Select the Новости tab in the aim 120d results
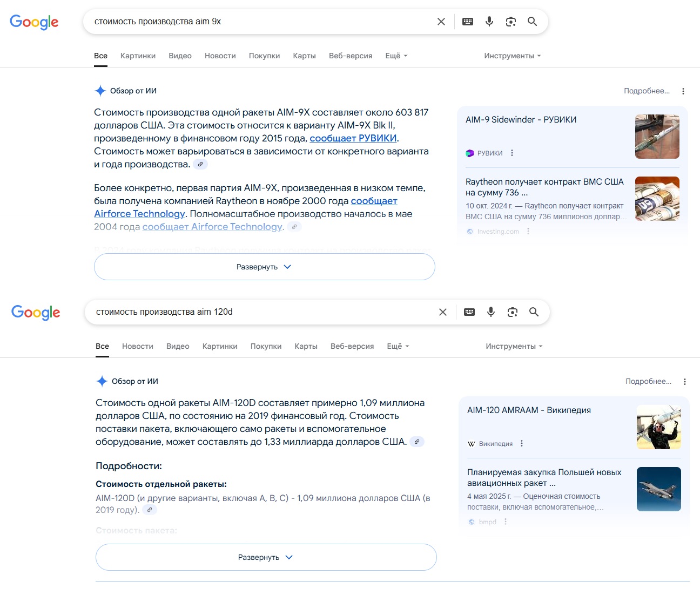The image size is (700, 602). (x=138, y=346)
